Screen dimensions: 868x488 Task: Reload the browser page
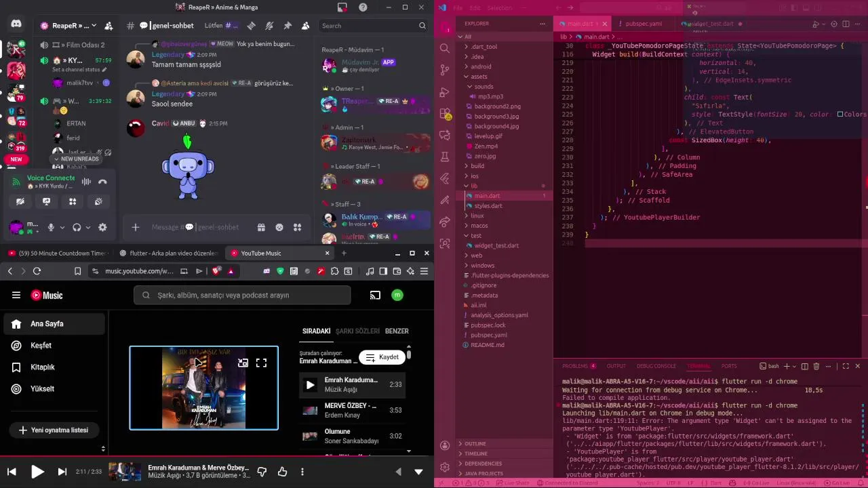pyautogui.click(x=37, y=271)
